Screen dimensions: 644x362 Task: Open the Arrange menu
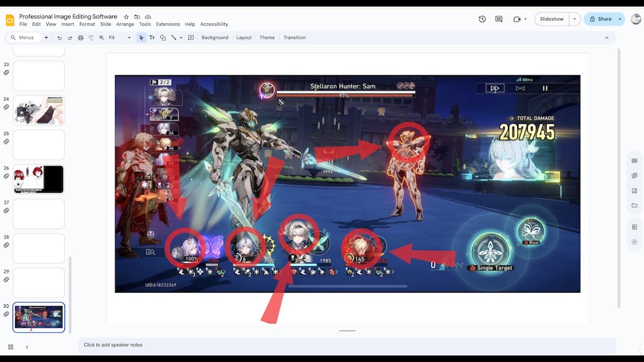[125, 24]
